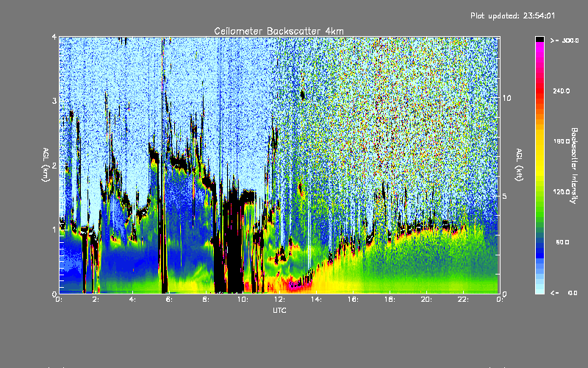Click the 'Plot updated: 23:54:01' timestamp
Image resolution: width=588 pixels, height=368 pixels.
[x=512, y=15]
